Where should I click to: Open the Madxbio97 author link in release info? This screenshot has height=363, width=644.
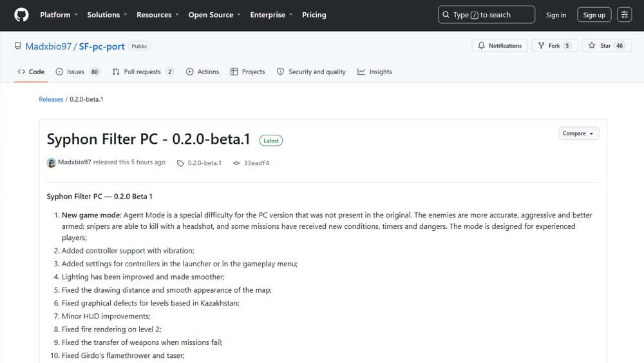(x=74, y=162)
